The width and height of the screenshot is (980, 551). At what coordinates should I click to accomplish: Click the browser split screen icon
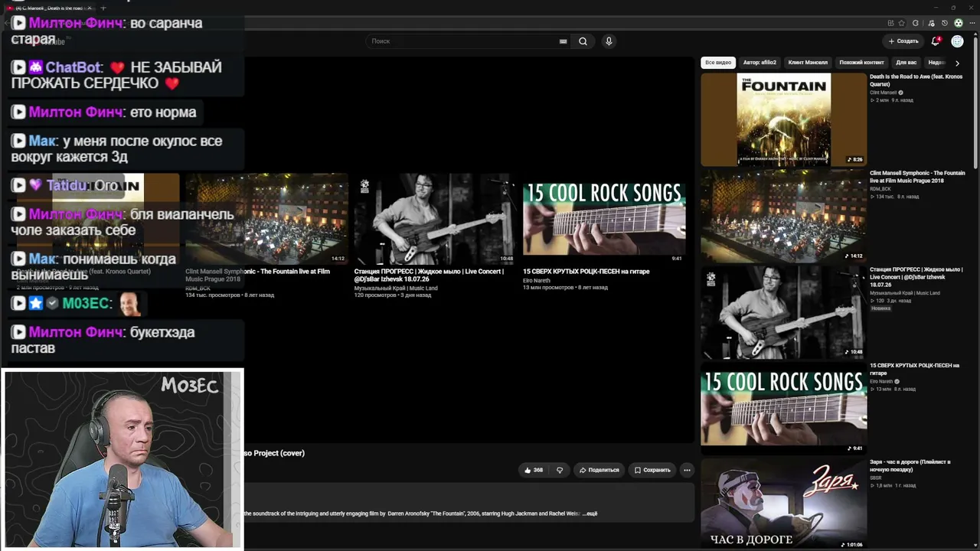(890, 23)
